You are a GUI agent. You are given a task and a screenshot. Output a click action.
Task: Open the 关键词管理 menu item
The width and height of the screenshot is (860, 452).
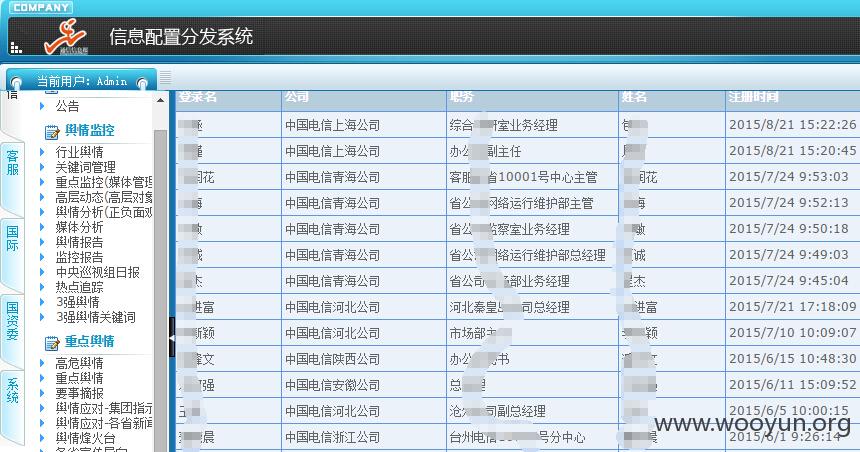click(x=86, y=167)
